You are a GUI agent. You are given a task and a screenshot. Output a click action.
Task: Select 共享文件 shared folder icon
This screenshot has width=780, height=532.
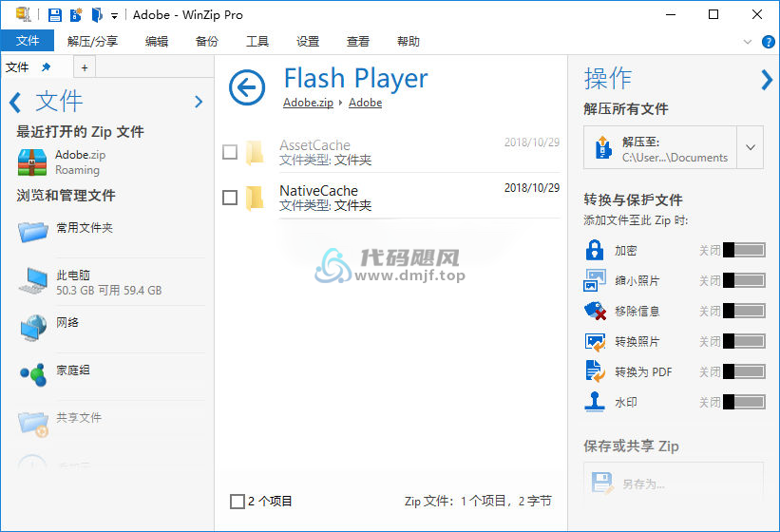click(33, 424)
